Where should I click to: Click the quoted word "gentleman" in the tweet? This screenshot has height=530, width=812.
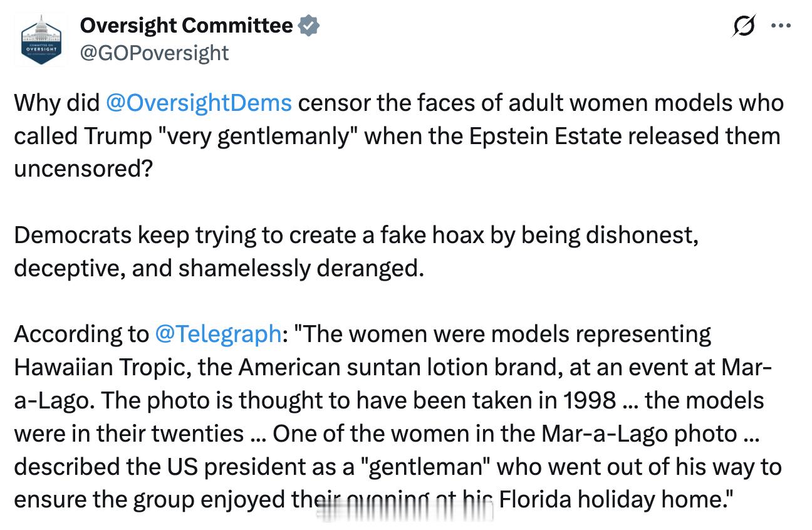429,467
